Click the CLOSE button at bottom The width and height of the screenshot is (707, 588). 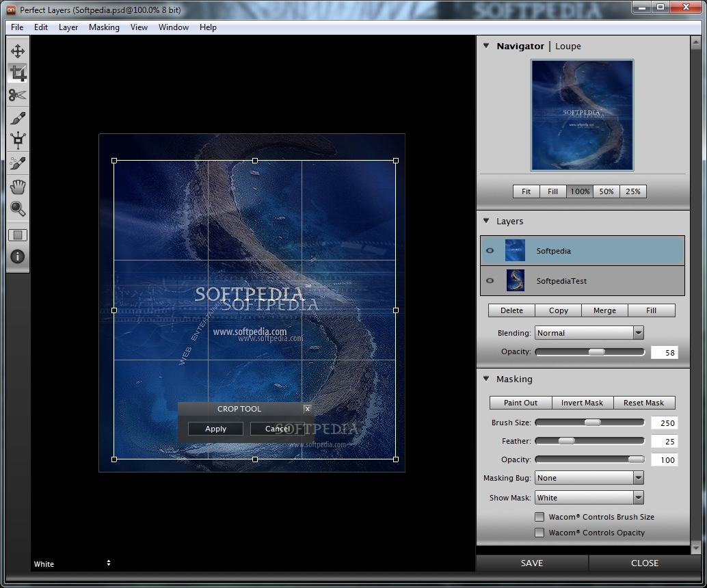[x=645, y=563]
